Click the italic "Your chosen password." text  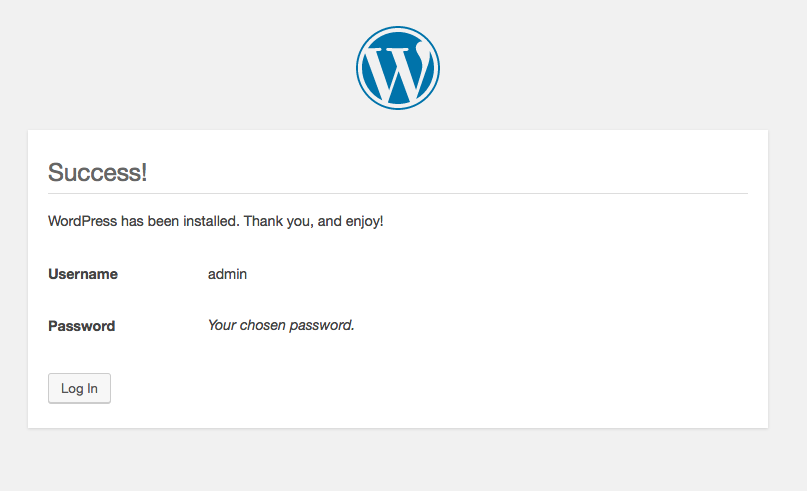281,325
